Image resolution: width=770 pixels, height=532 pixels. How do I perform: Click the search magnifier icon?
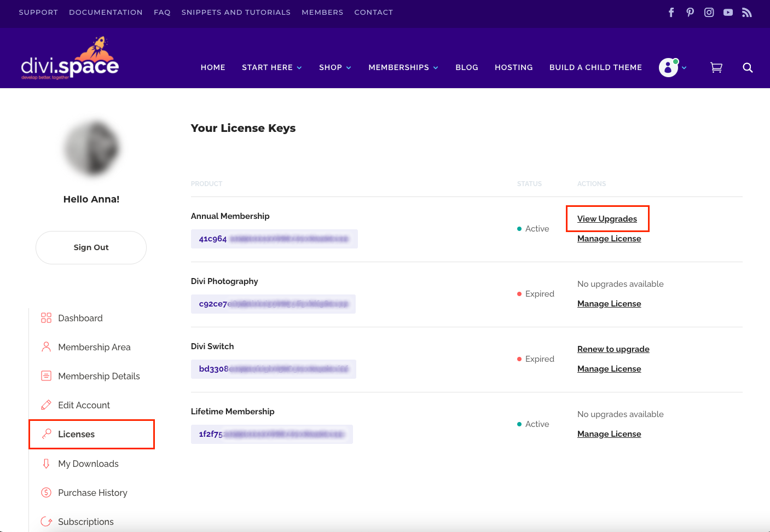(x=748, y=67)
